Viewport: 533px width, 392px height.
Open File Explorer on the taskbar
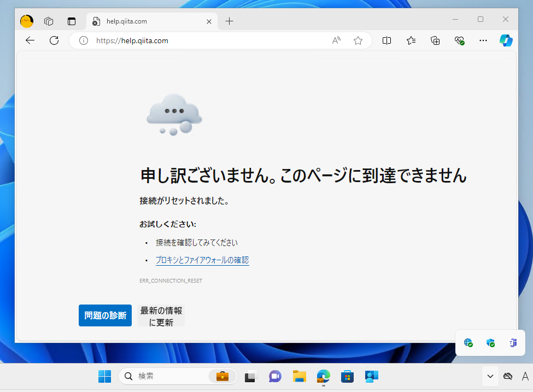[x=299, y=376]
